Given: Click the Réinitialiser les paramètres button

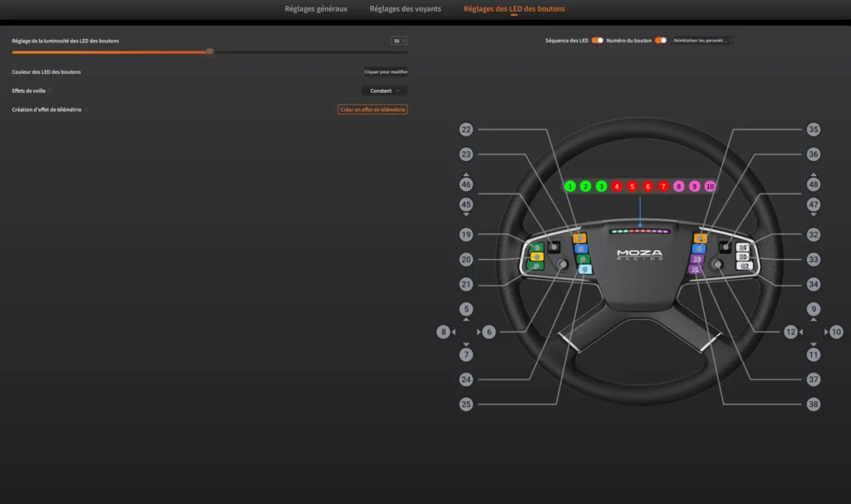Looking at the screenshot, I should coord(703,40).
